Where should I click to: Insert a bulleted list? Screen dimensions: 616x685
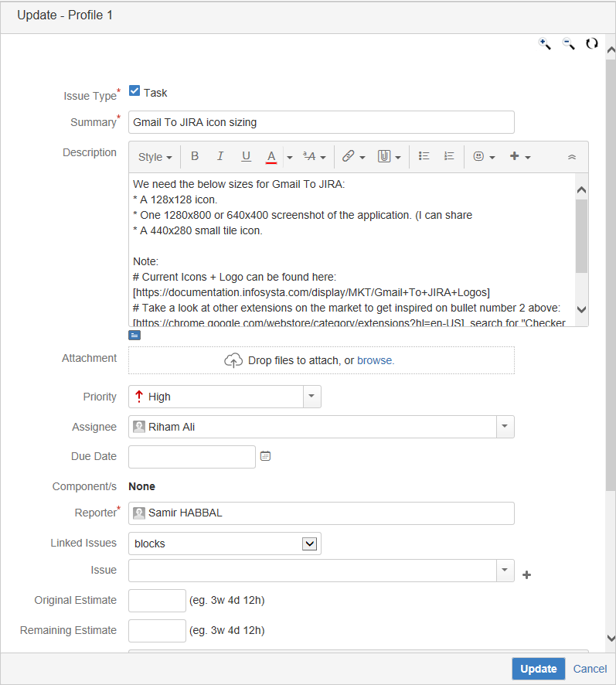tap(424, 156)
